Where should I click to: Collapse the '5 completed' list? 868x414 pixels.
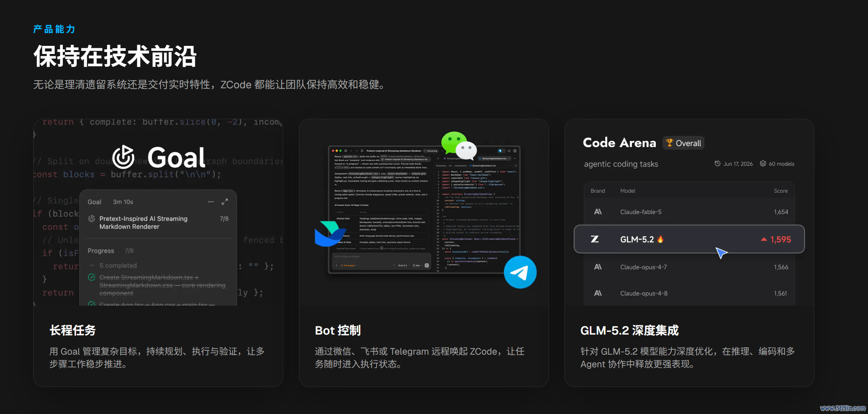[92, 265]
